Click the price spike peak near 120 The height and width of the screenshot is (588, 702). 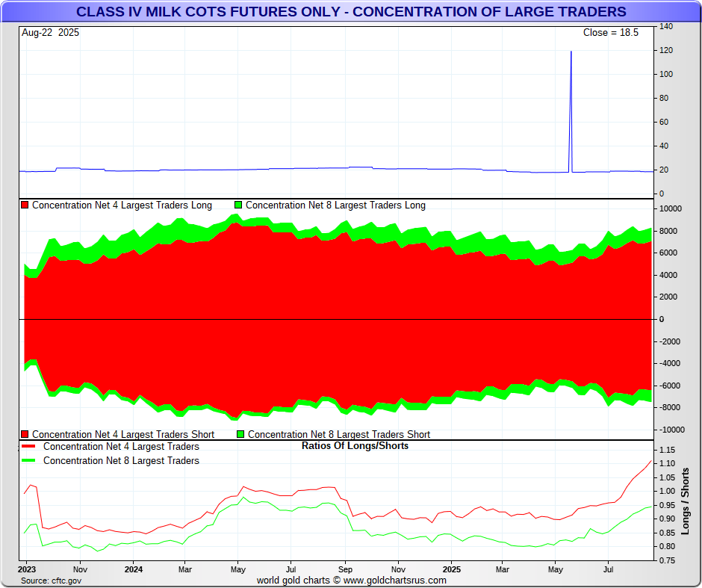click(571, 52)
